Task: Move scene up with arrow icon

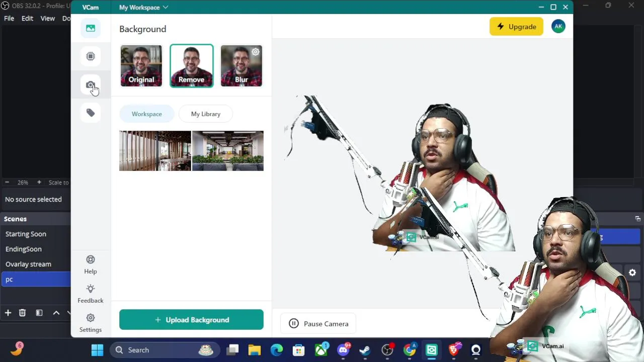Action: click(x=56, y=313)
